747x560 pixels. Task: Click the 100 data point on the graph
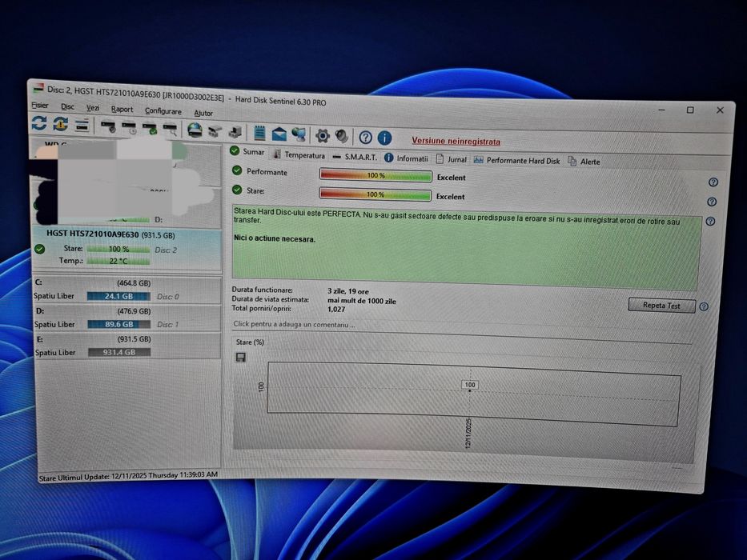(470, 385)
